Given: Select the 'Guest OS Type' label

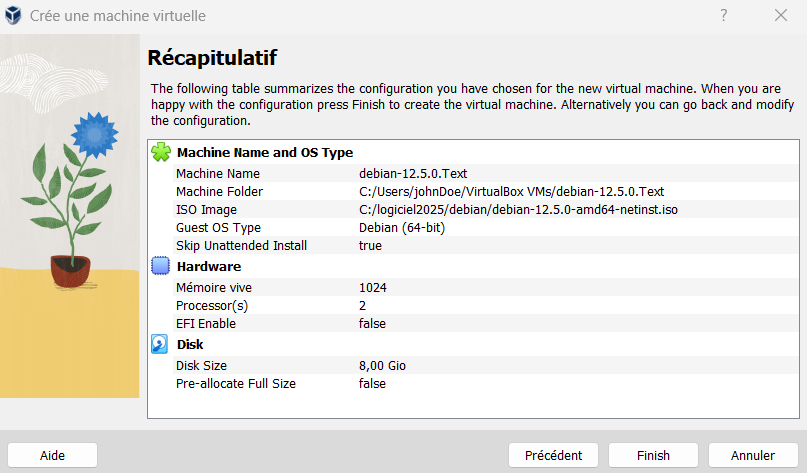Looking at the screenshot, I should (x=218, y=227).
